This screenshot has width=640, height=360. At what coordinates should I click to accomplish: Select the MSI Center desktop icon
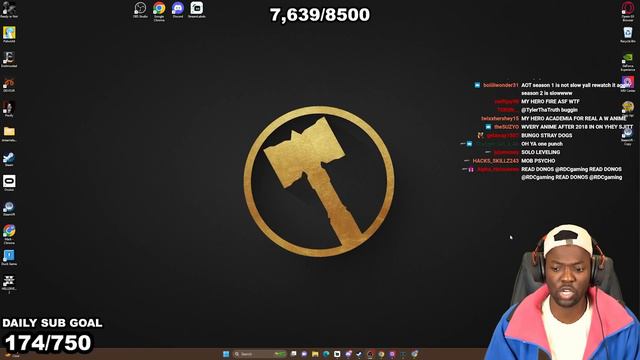(628, 84)
